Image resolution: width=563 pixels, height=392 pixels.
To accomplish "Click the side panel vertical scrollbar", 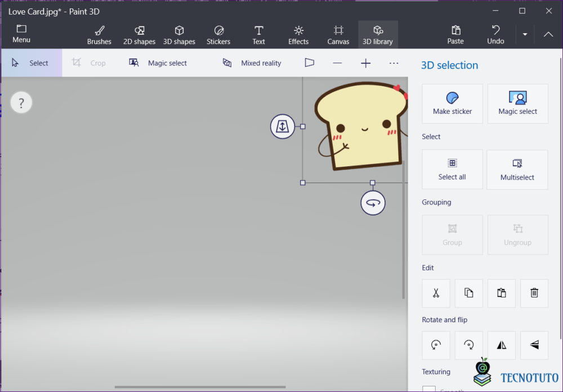I will coord(561,198).
